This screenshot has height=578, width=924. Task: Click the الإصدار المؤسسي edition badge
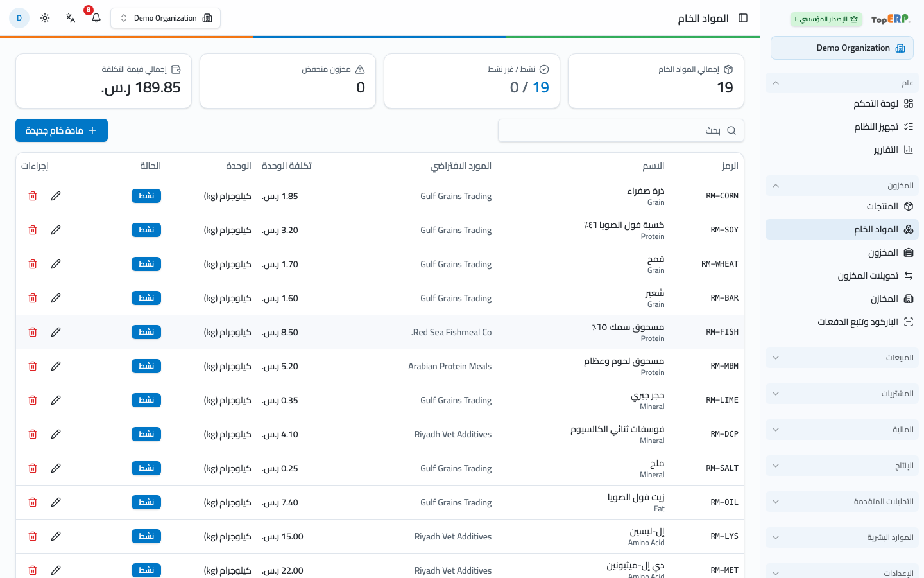click(x=826, y=19)
